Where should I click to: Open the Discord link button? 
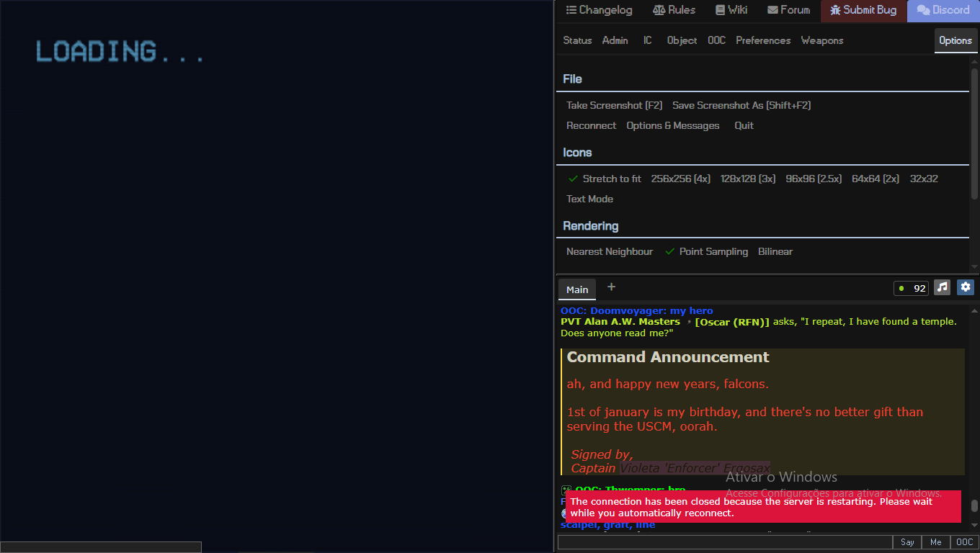943,10
